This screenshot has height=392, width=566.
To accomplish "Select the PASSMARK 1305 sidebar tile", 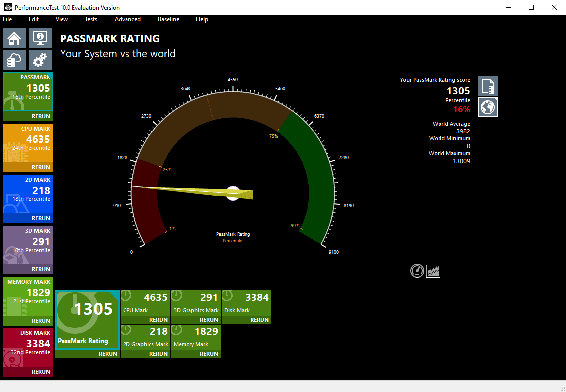I will click(28, 92).
